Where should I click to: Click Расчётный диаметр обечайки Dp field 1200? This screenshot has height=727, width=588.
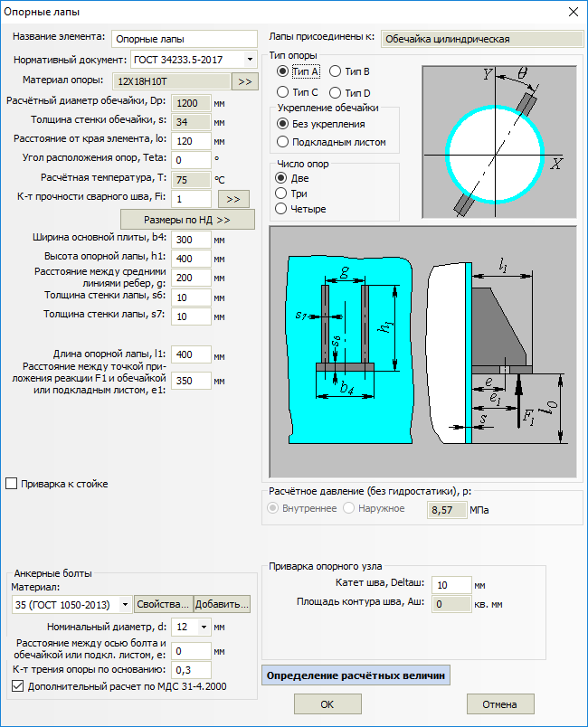pyautogui.click(x=191, y=103)
